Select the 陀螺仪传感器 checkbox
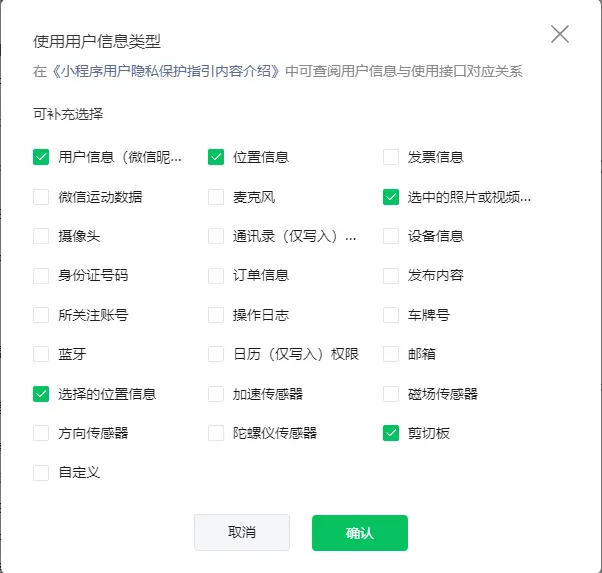 coord(216,433)
